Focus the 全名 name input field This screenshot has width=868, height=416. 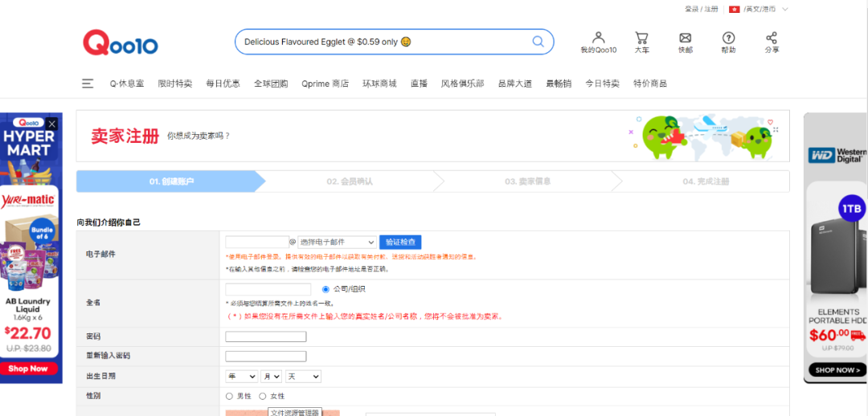[268, 289]
